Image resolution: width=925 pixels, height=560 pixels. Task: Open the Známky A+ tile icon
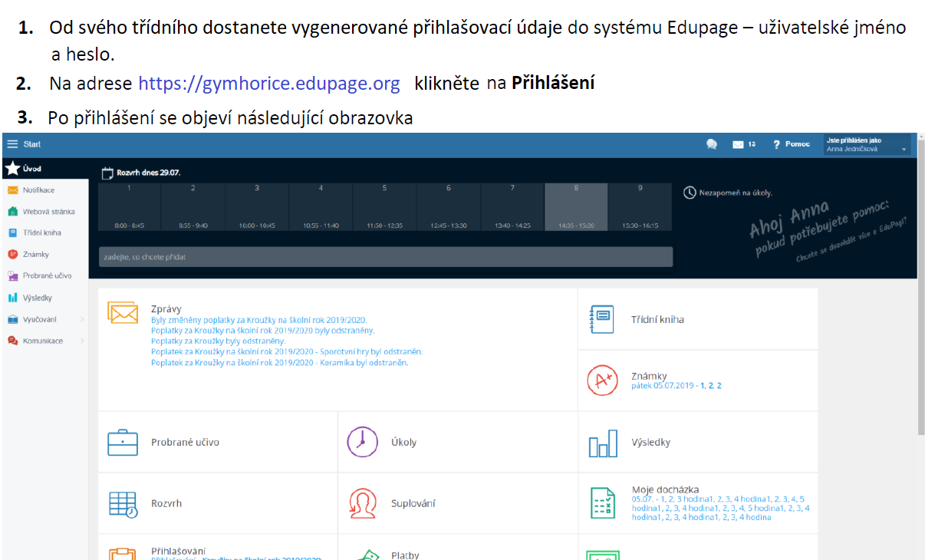coord(602,380)
